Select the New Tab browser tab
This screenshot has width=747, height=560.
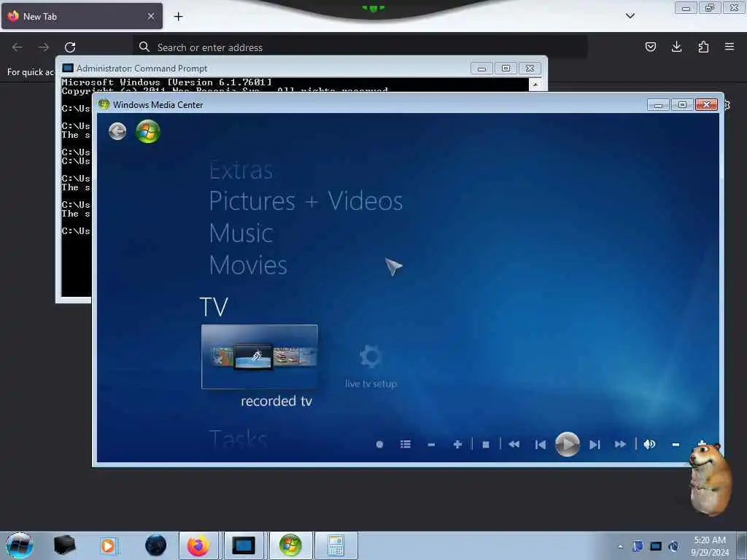82,16
